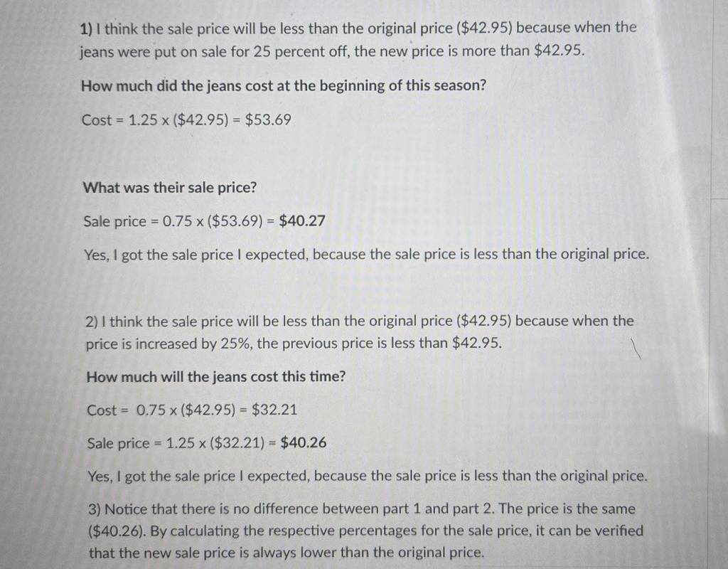Click the text 'jeans were put on sale for 25 percent off'

coord(214,52)
